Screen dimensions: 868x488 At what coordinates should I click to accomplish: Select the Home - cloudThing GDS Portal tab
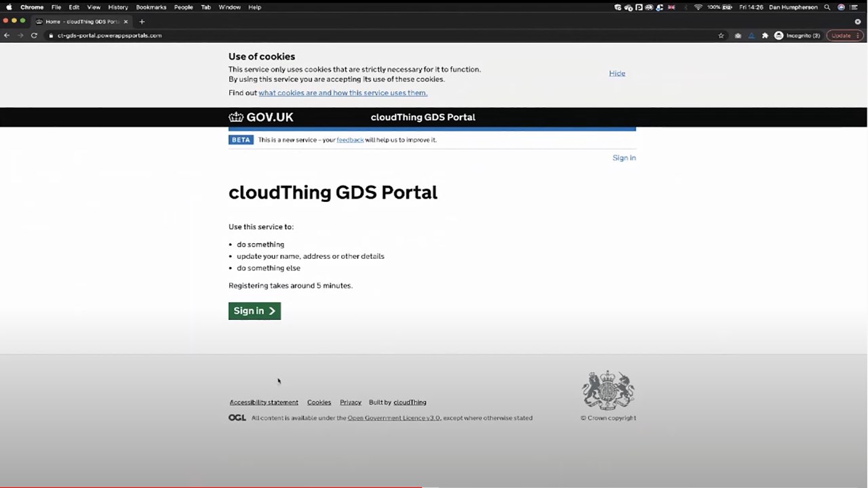point(82,22)
